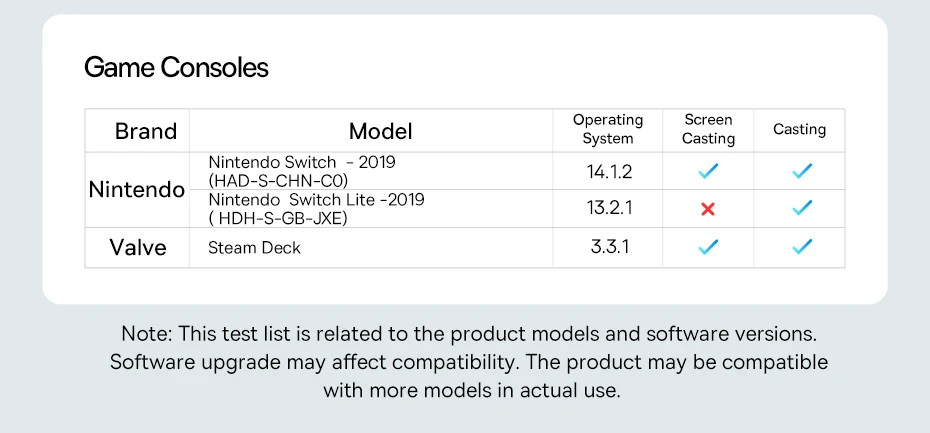Click the Screen Casting column header

708,129
